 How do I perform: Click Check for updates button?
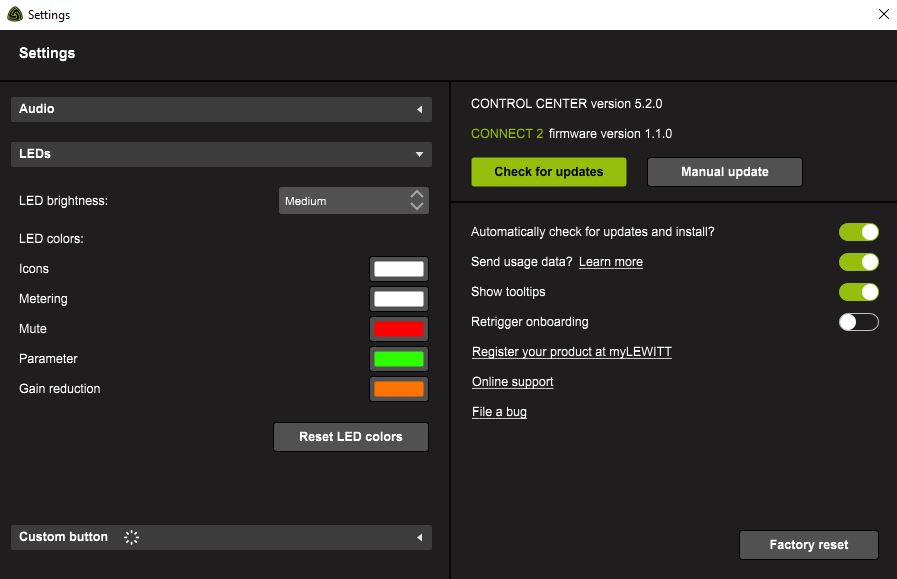[549, 172]
